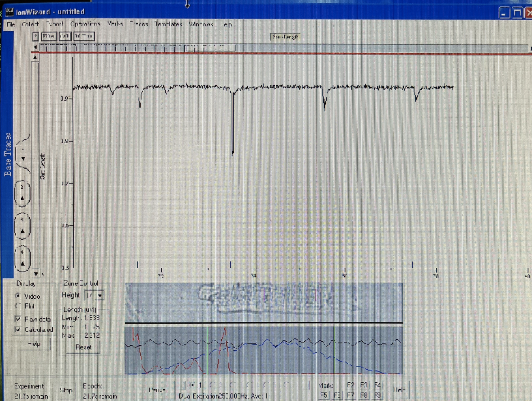Click the vertical scrollbar down arrow
The width and height of the screenshot is (532, 401).
point(35,274)
